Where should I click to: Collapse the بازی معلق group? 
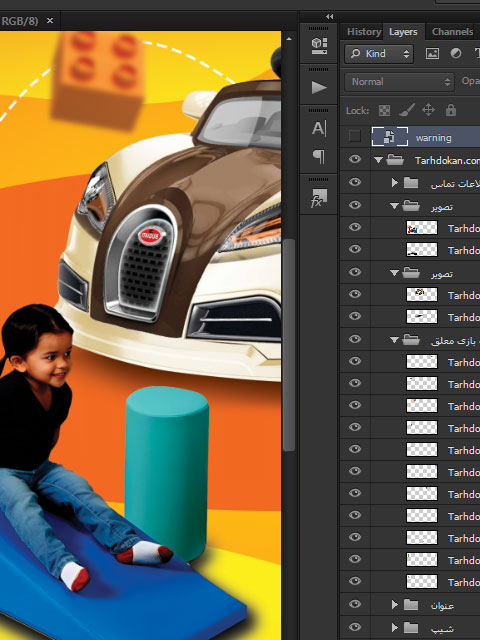coord(394,340)
